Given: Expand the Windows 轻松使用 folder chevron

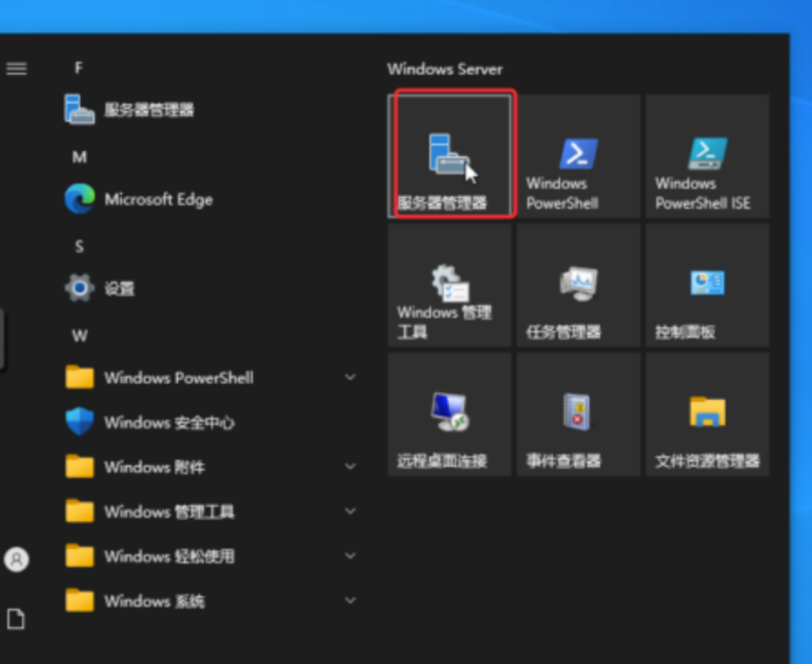Looking at the screenshot, I should [350, 556].
